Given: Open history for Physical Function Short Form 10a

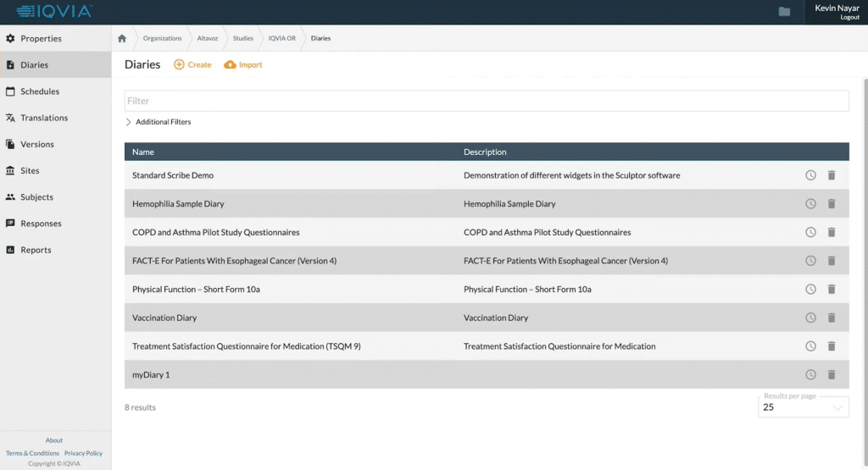Looking at the screenshot, I should (810, 289).
